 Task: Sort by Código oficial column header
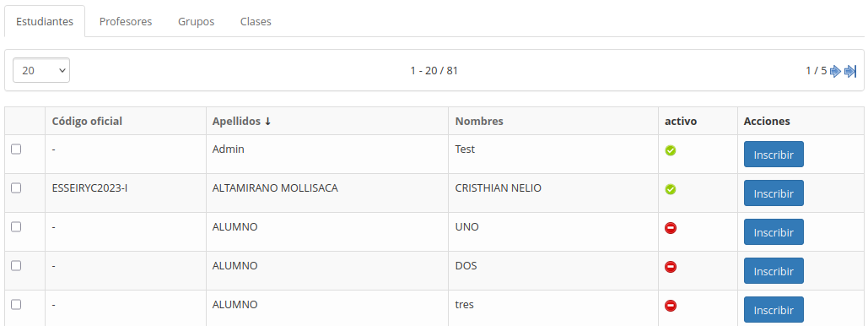tap(87, 121)
